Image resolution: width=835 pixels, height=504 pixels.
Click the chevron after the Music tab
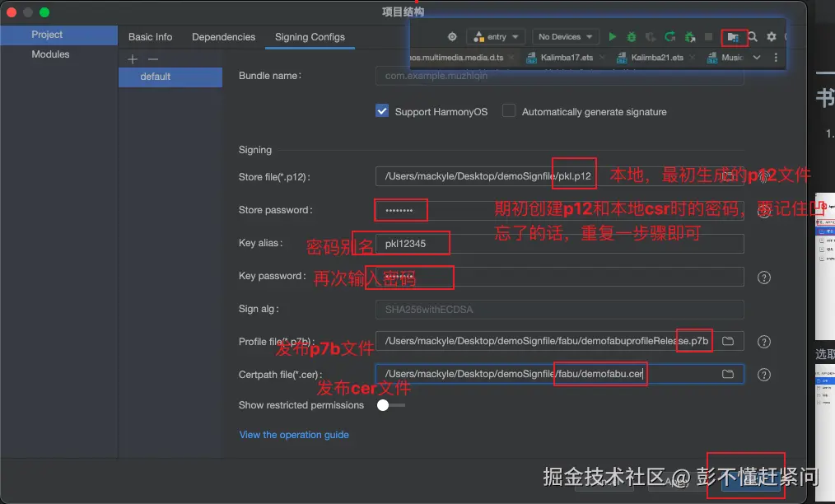tap(756, 58)
